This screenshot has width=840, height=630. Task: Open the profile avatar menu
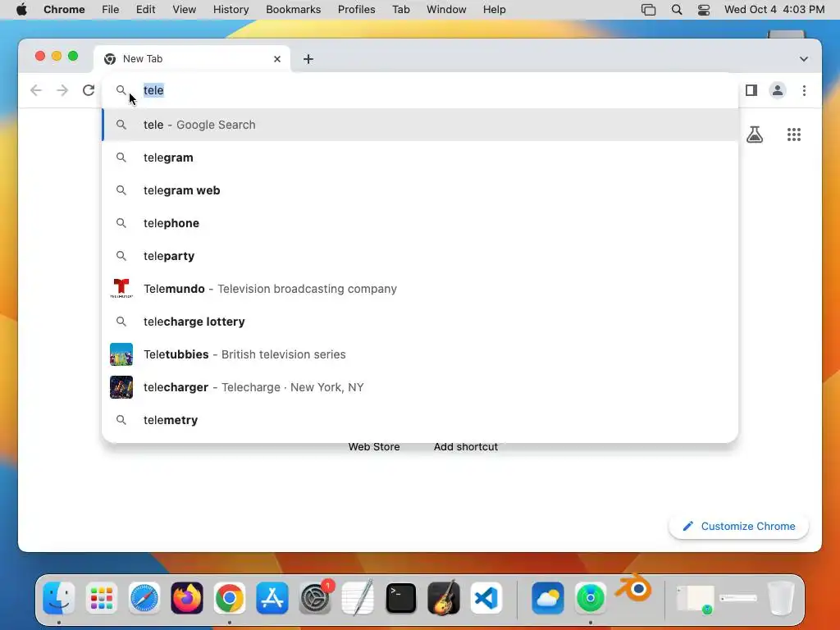[x=778, y=90]
